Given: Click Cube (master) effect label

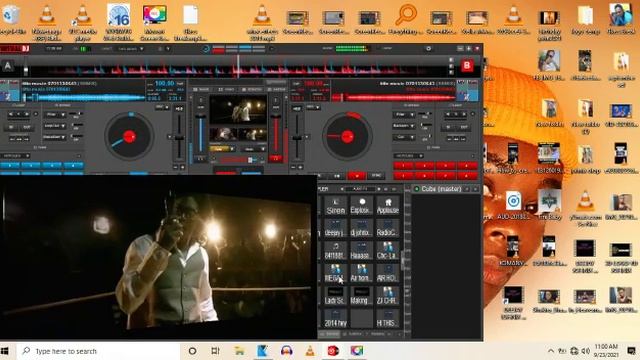Looking at the screenshot, I should [441, 189].
